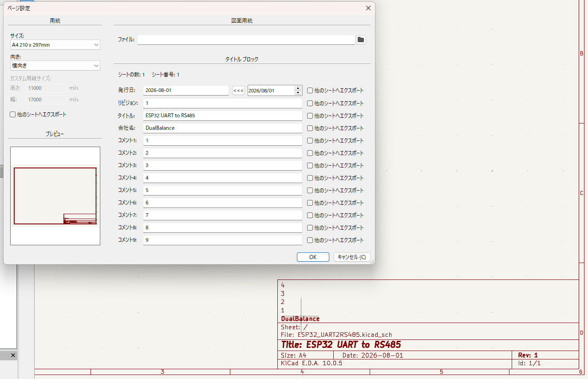Click the キャンセル (C) button
This screenshot has width=588, height=379.
(352, 257)
